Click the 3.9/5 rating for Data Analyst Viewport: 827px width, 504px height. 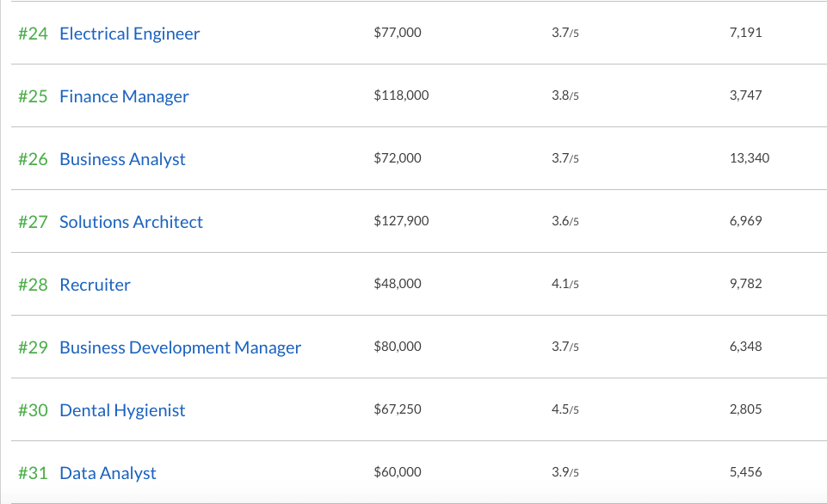(565, 472)
